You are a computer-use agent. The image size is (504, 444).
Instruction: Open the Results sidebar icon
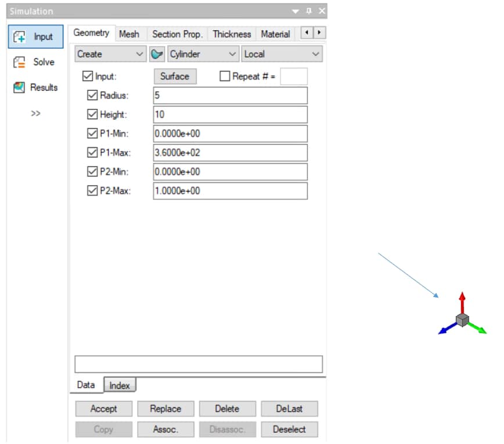pos(20,88)
